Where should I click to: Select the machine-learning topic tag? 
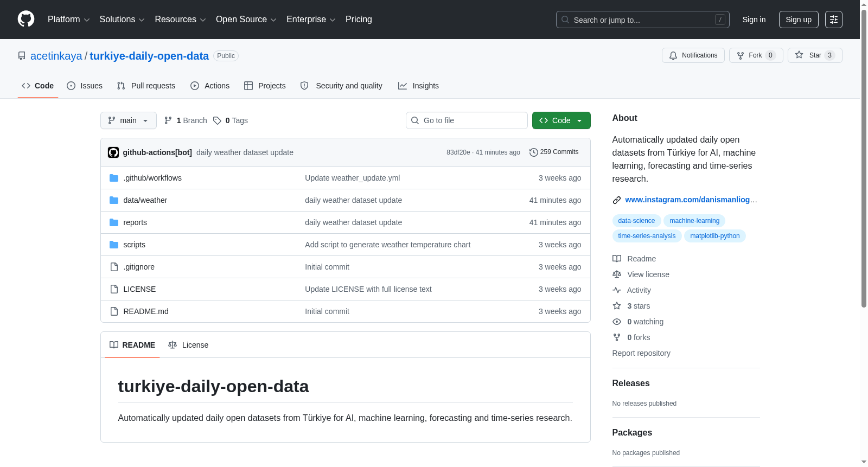tap(694, 221)
